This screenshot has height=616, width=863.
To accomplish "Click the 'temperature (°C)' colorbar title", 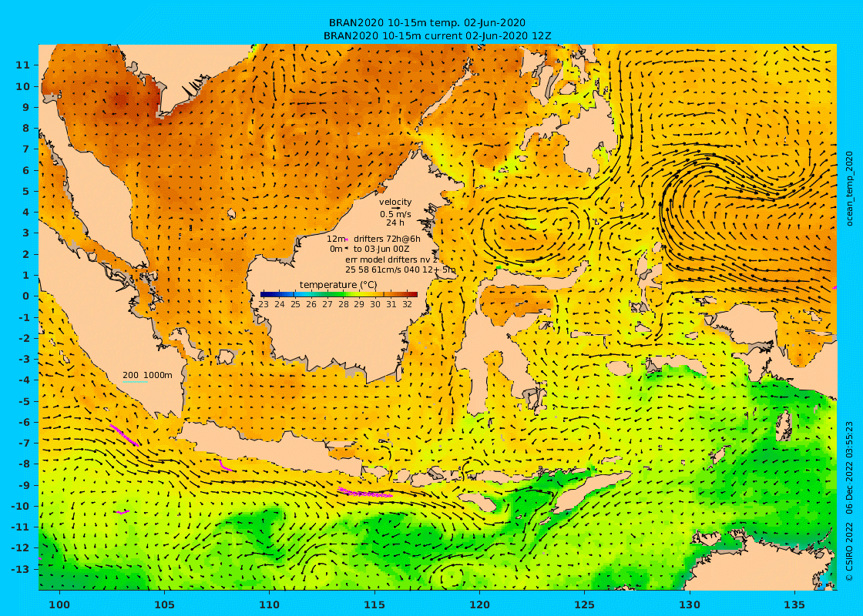I will pyautogui.click(x=338, y=284).
